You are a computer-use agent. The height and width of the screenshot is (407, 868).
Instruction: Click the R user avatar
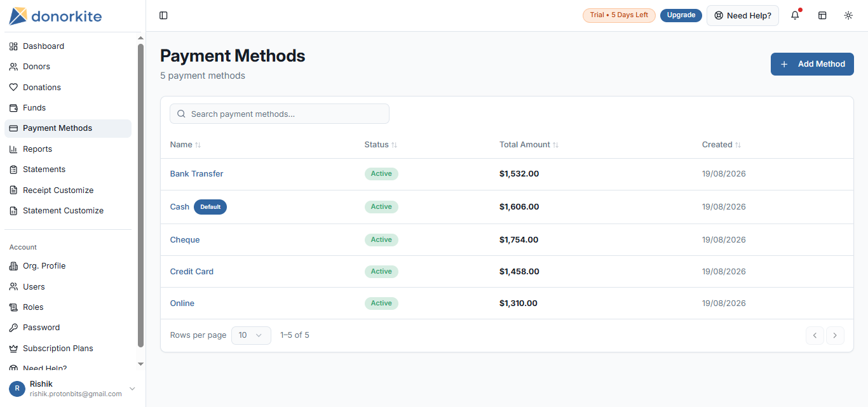point(17,389)
